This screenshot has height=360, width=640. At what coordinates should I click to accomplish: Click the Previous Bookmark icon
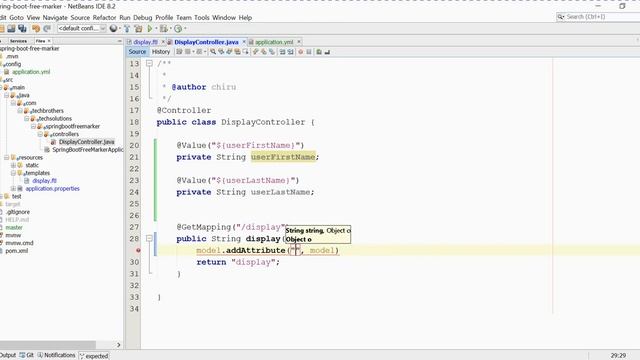pos(256,52)
